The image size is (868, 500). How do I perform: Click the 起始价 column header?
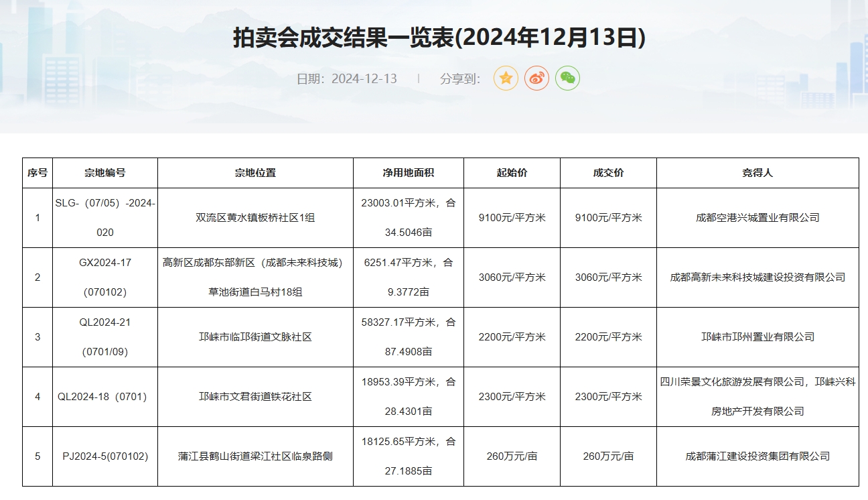(x=512, y=173)
